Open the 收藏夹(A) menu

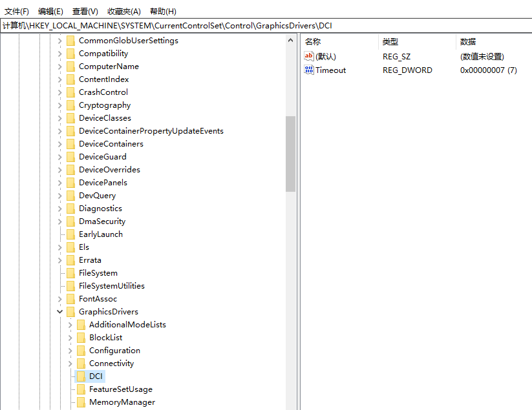click(123, 11)
